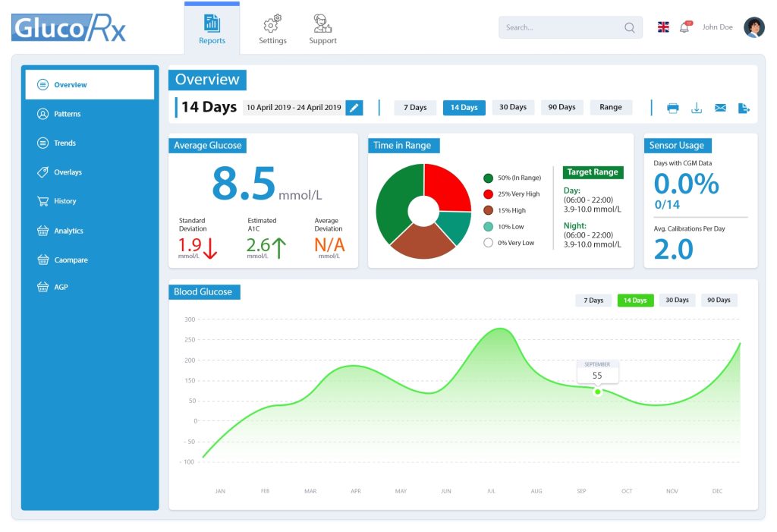
Task: Click the Blood Glucose panel title
Action: (x=204, y=292)
